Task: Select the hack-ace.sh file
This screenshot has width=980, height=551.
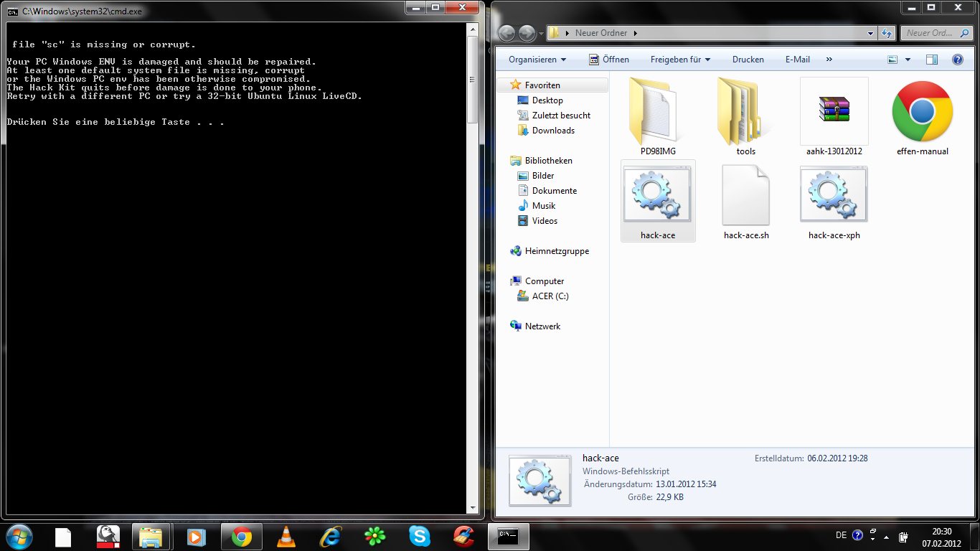Action: (x=746, y=201)
